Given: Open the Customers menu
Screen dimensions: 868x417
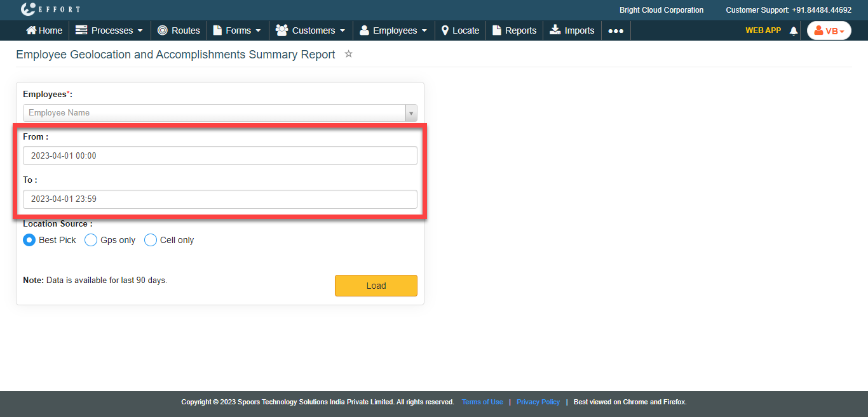Looking at the screenshot, I should pyautogui.click(x=311, y=30).
